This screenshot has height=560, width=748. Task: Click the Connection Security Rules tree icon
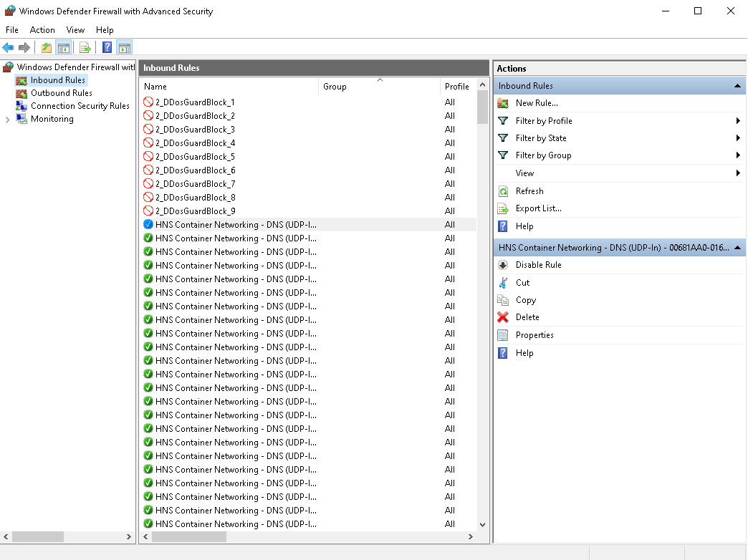pyautogui.click(x=21, y=106)
